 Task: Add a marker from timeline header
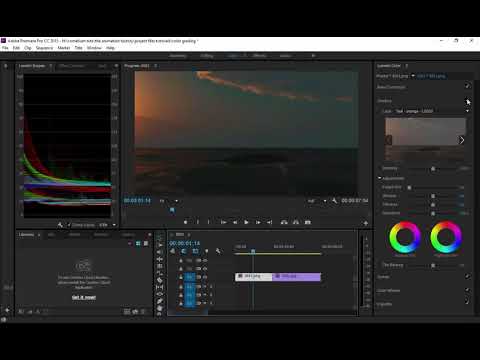pyautogui.click(x=207, y=251)
